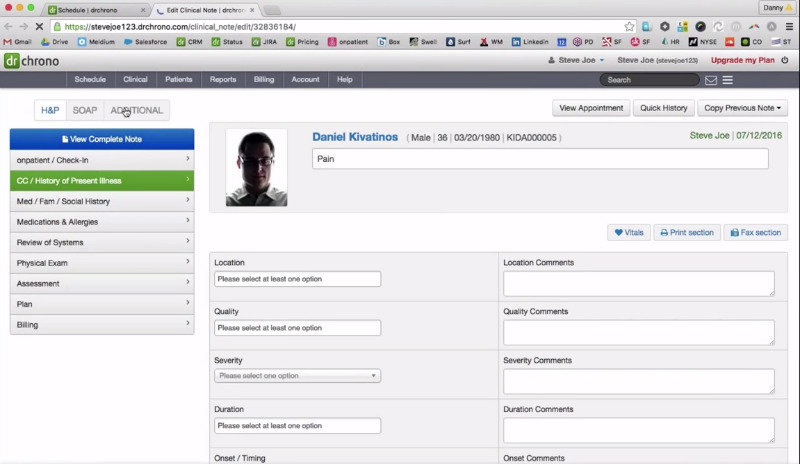Open the messages envelope icon
800x464 pixels.
(711, 80)
